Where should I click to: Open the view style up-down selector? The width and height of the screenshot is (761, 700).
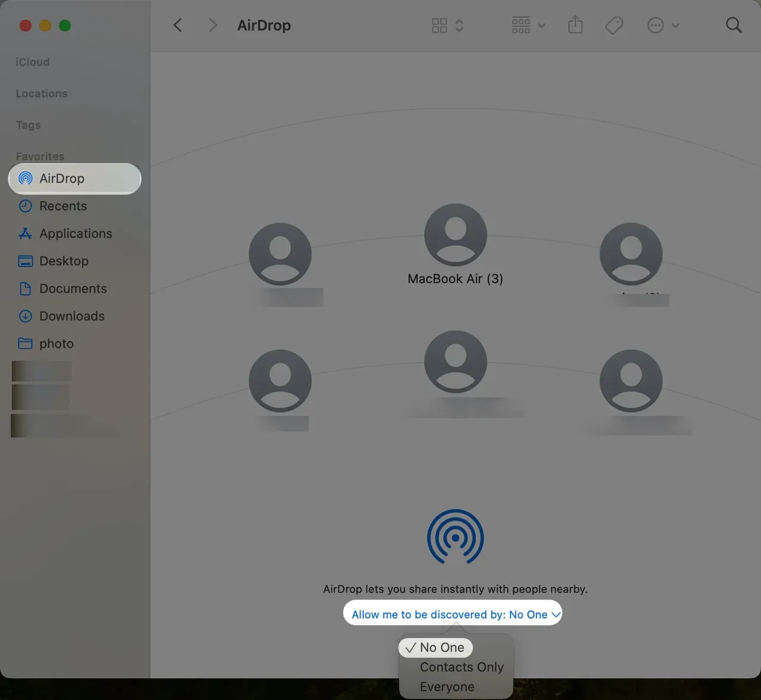(x=459, y=26)
